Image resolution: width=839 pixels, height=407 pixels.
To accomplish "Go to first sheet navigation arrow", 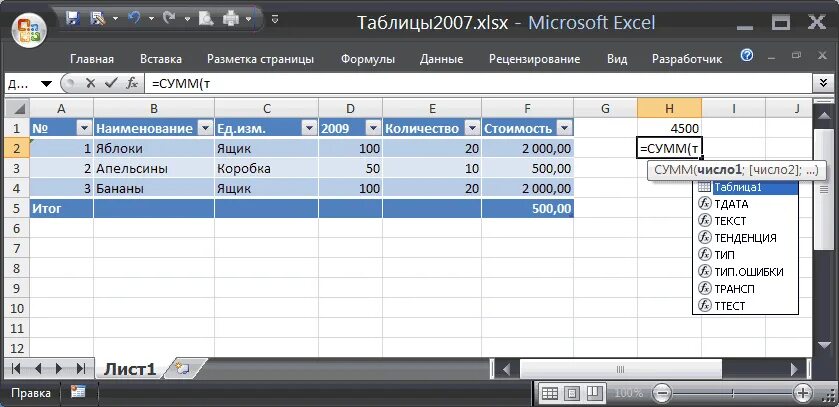I will (16, 368).
